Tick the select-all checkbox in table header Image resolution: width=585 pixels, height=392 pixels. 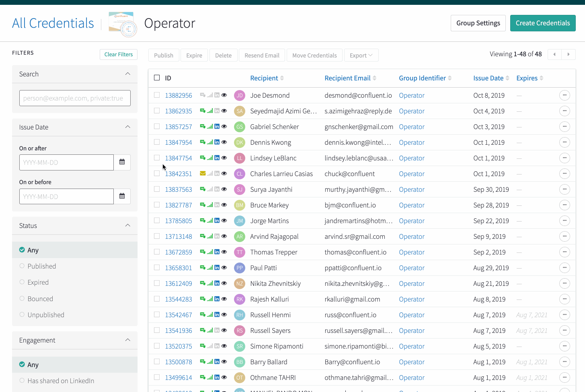pyautogui.click(x=157, y=78)
